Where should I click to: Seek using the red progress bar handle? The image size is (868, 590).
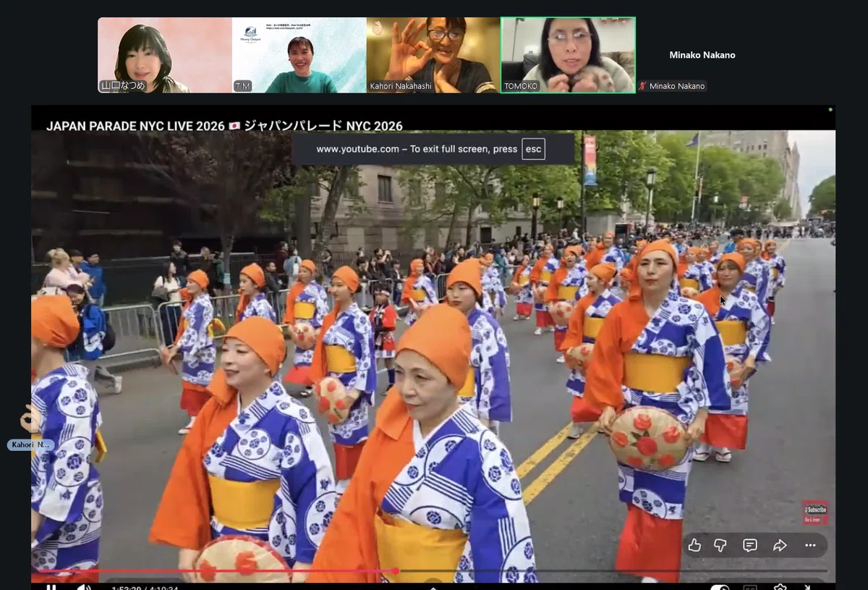(396, 570)
